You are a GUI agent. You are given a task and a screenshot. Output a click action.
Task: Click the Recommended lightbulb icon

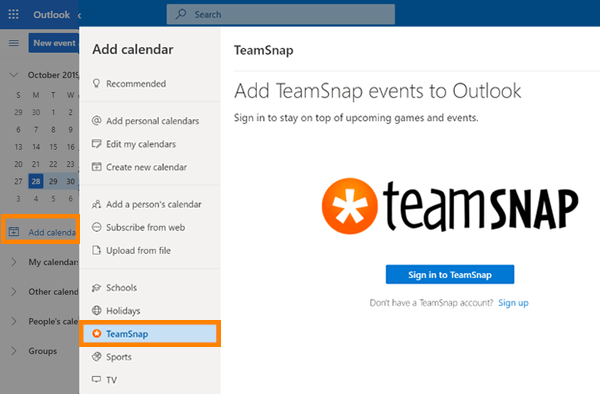[96, 83]
